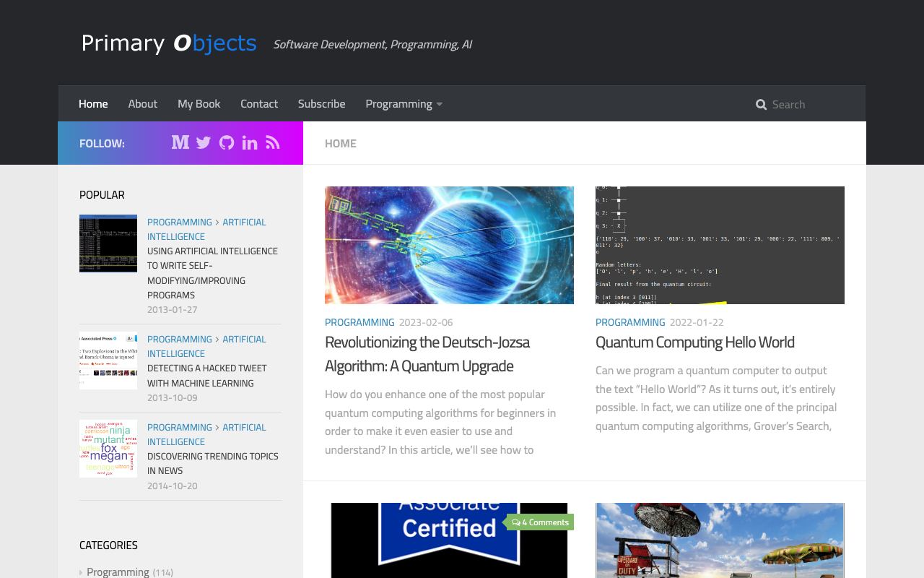Click Artificial Intelligence category of the self-modifying programs post
This screenshot has width=924, height=578.
(206, 229)
